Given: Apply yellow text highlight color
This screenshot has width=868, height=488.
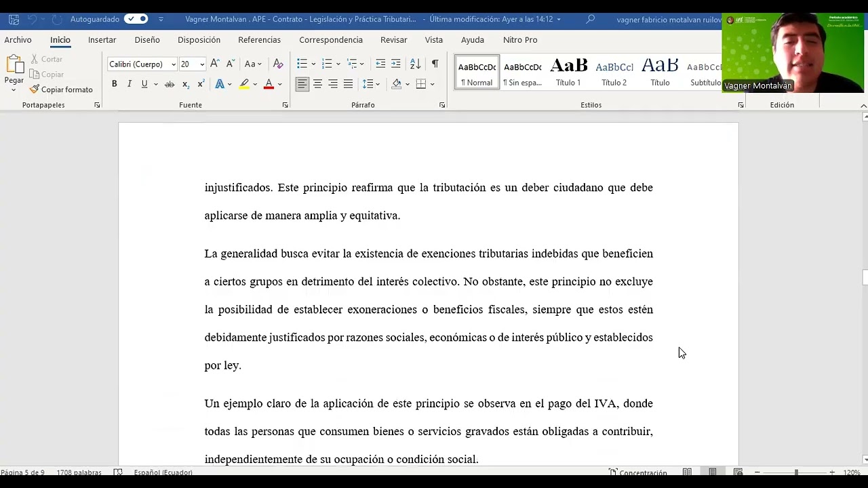Looking at the screenshot, I should pyautogui.click(x=244, y=84).
